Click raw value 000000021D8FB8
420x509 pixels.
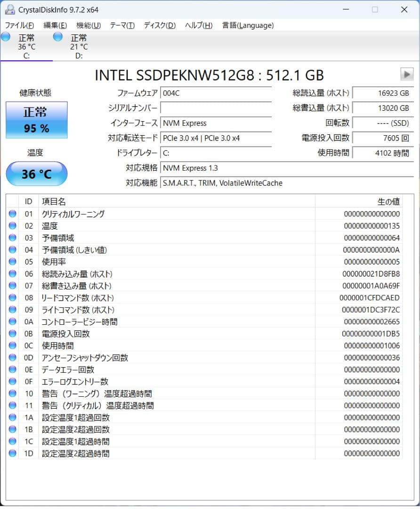click(x=371, y=274)
